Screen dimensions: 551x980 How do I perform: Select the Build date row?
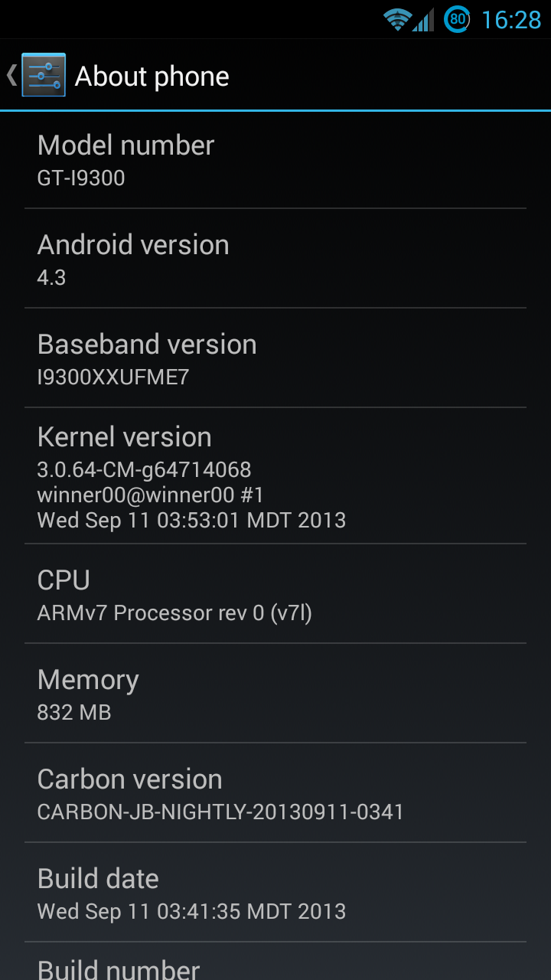click(275, 893)
